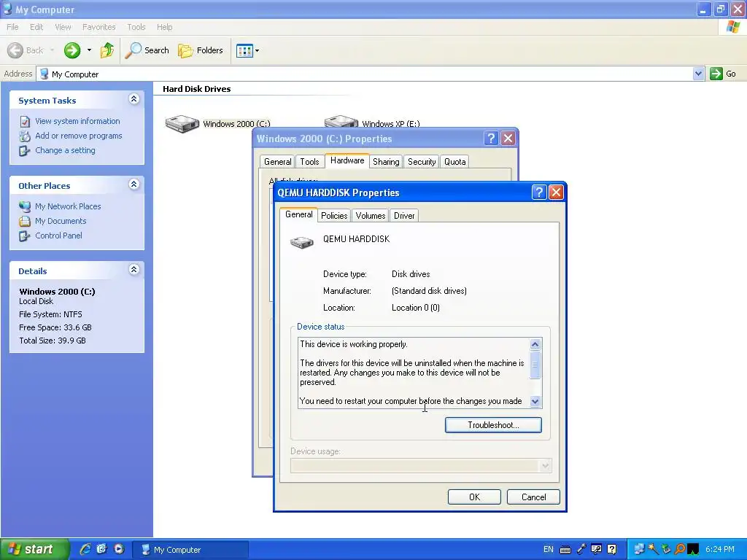Select General tab in QEMU HARDDISK Properties

coord(298,215)
